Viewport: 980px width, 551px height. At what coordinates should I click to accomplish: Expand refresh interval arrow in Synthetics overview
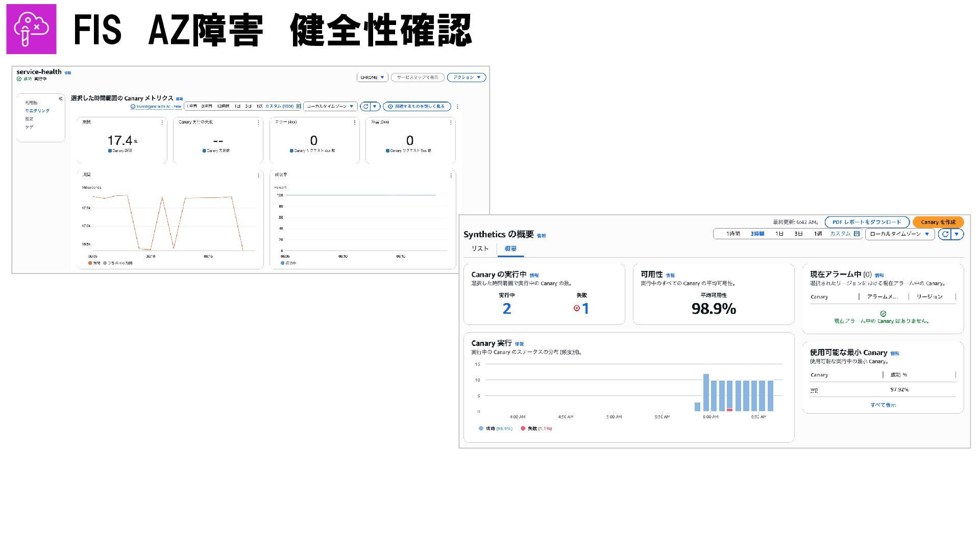(x=957, y=234)
